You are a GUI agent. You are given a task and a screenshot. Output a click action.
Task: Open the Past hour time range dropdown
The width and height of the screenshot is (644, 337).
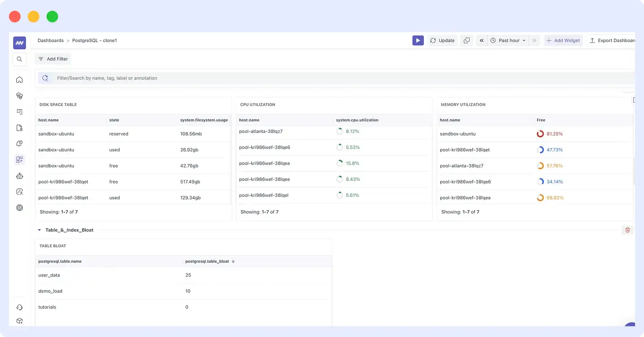click(508, 40)
